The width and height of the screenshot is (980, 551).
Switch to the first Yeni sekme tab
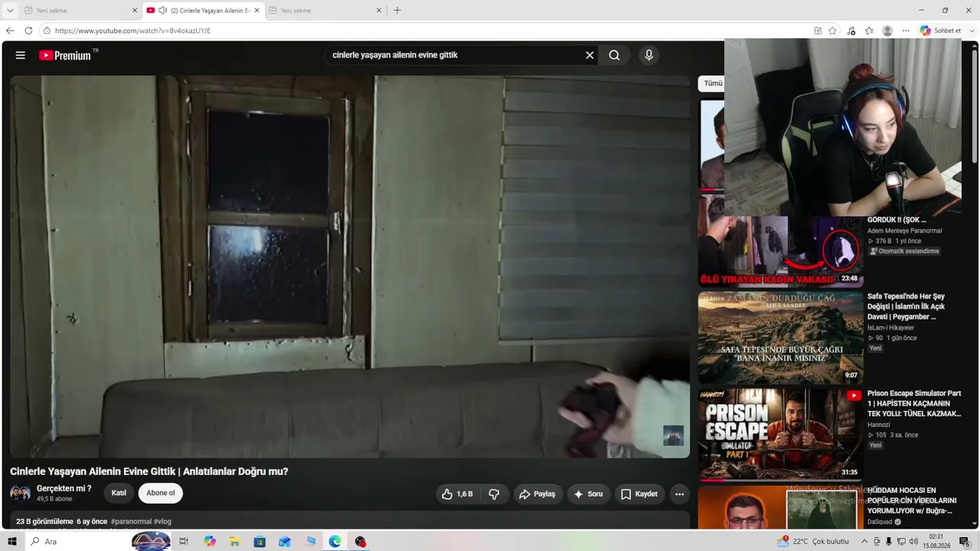(80, 11)
